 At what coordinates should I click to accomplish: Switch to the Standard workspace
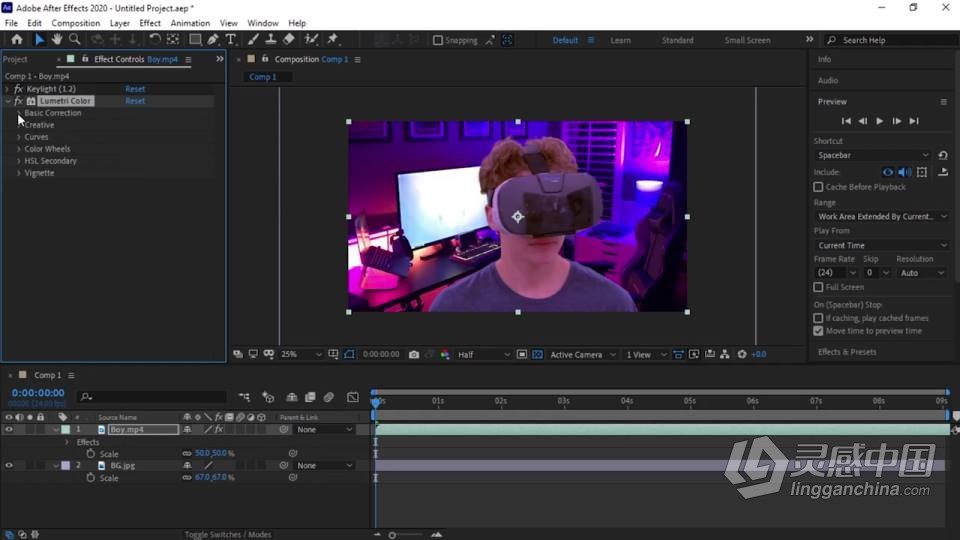tap(677, 40)
